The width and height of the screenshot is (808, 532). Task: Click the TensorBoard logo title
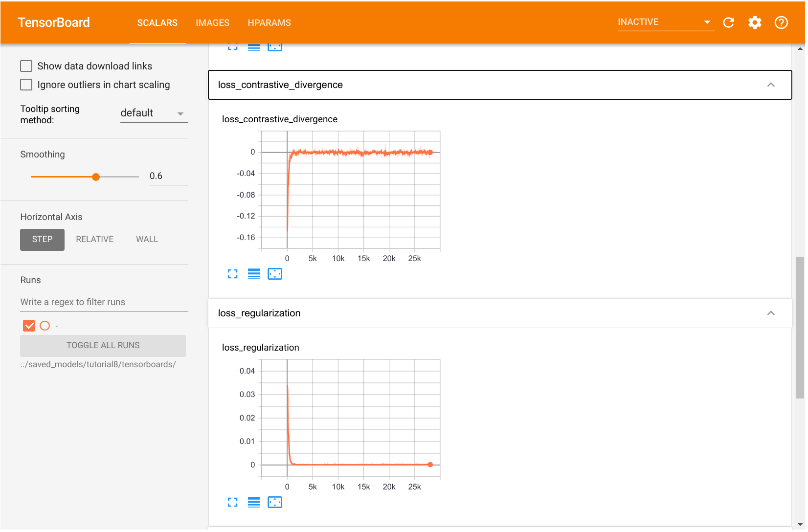click(x=54, y=22)
